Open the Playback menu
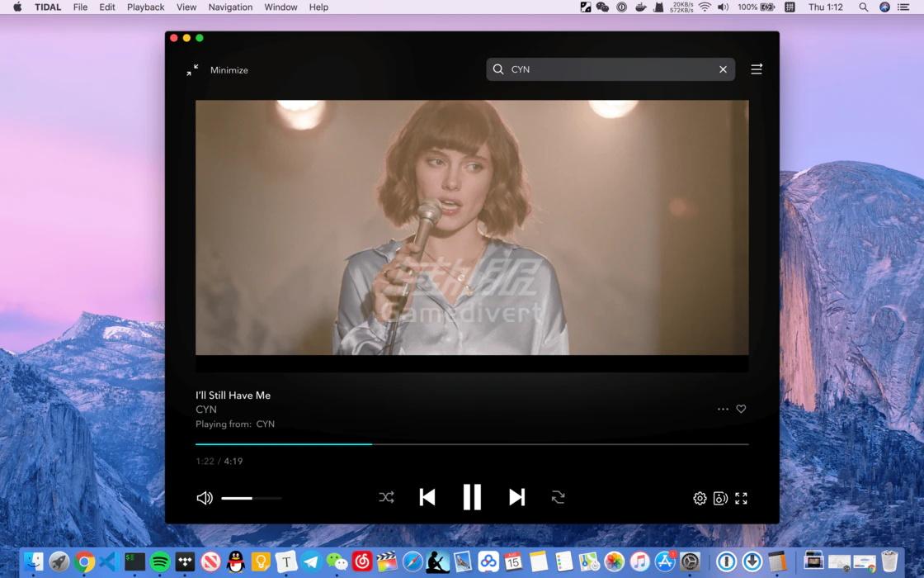924x578 pixels. [145, 7]
